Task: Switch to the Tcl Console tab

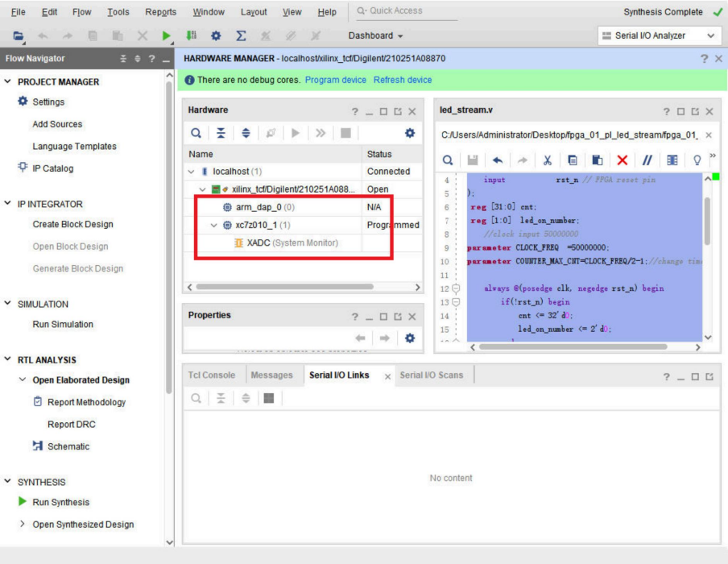Action: (x=212, y=375)
